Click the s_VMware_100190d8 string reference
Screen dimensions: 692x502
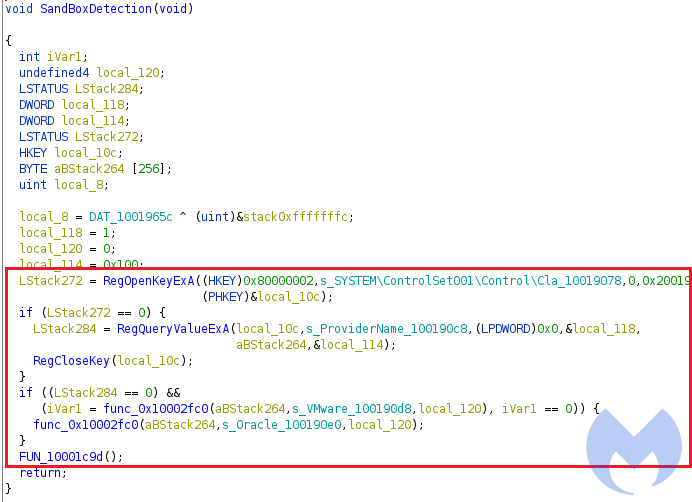pos(352,409)
